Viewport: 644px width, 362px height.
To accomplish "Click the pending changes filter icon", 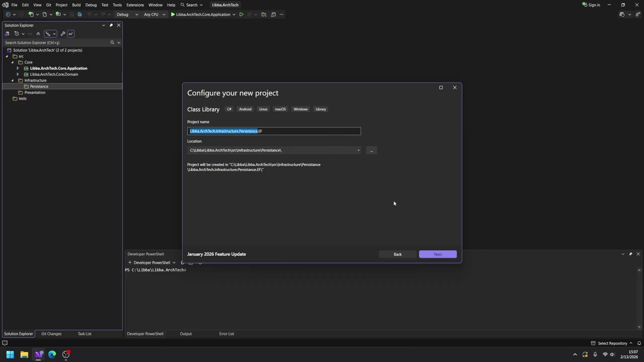I will [x=17, y=34].
